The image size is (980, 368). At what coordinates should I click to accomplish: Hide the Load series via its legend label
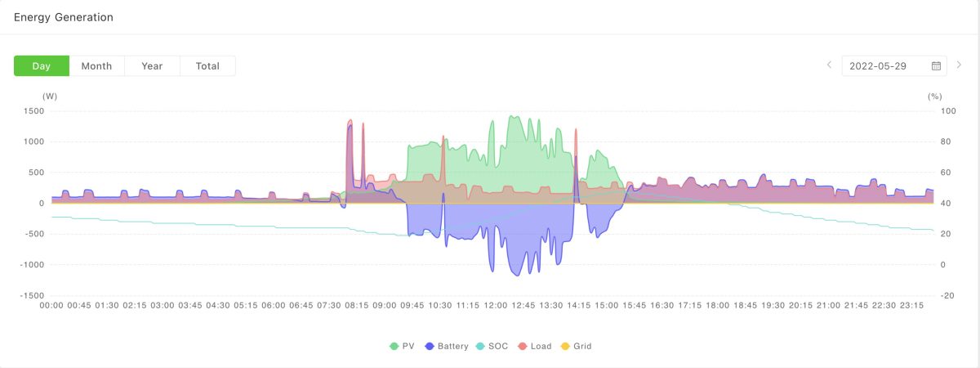[x=541, y=347]
